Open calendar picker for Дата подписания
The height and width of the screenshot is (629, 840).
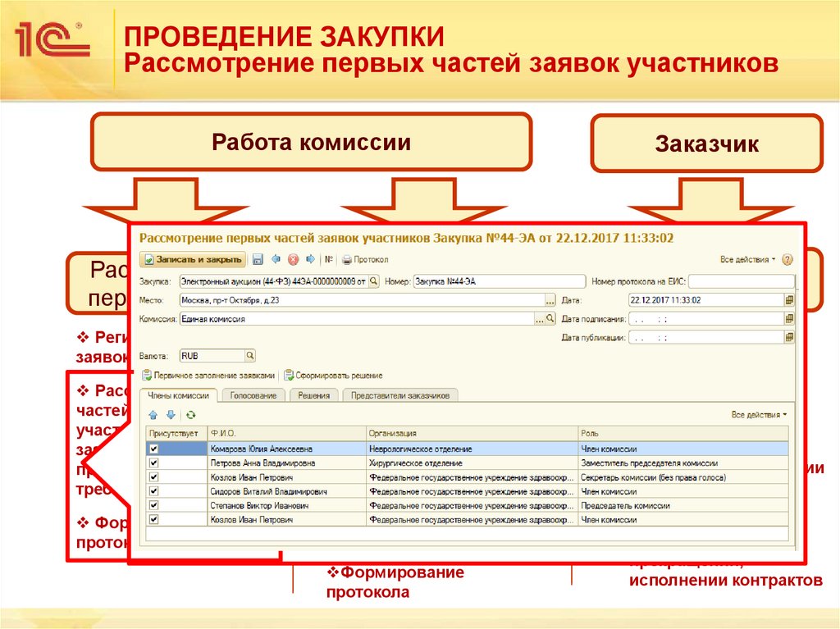click(789, 320)
